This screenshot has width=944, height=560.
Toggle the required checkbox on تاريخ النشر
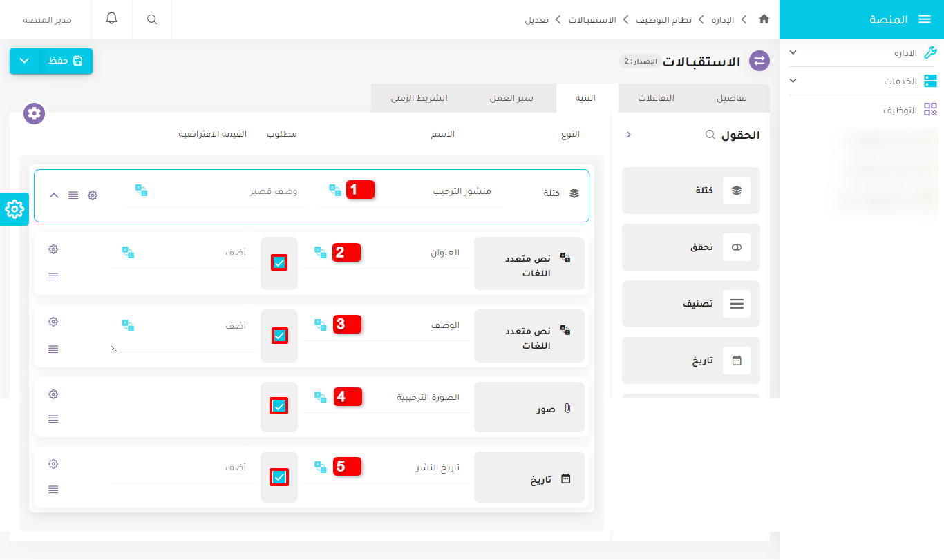click(279, 476)
